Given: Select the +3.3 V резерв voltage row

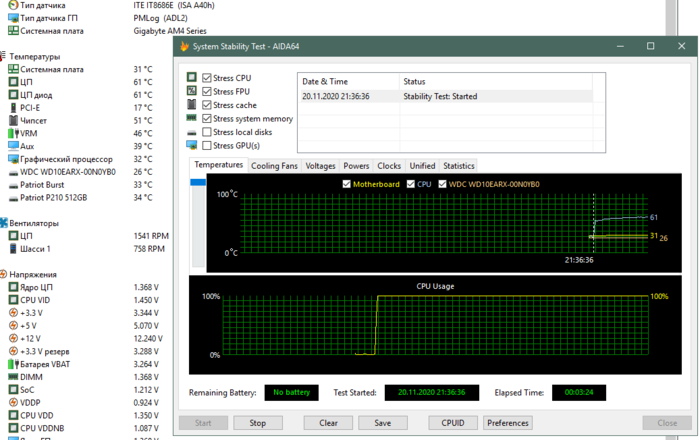Looking at the screenshot, I should 85,351.
